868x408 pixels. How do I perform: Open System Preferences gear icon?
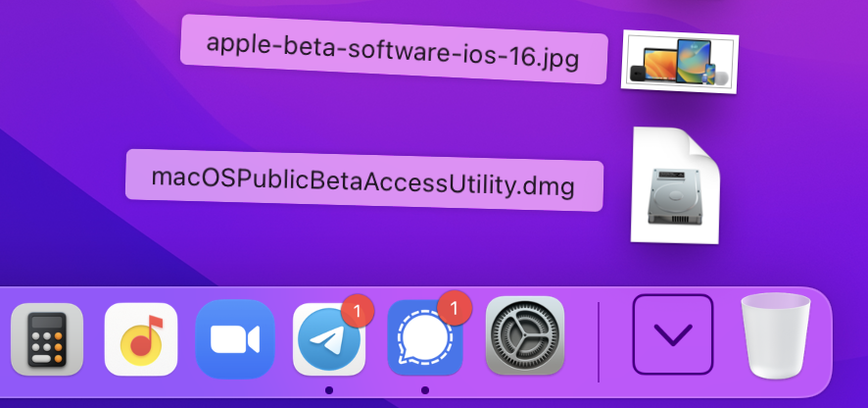[x=525, y=335]
